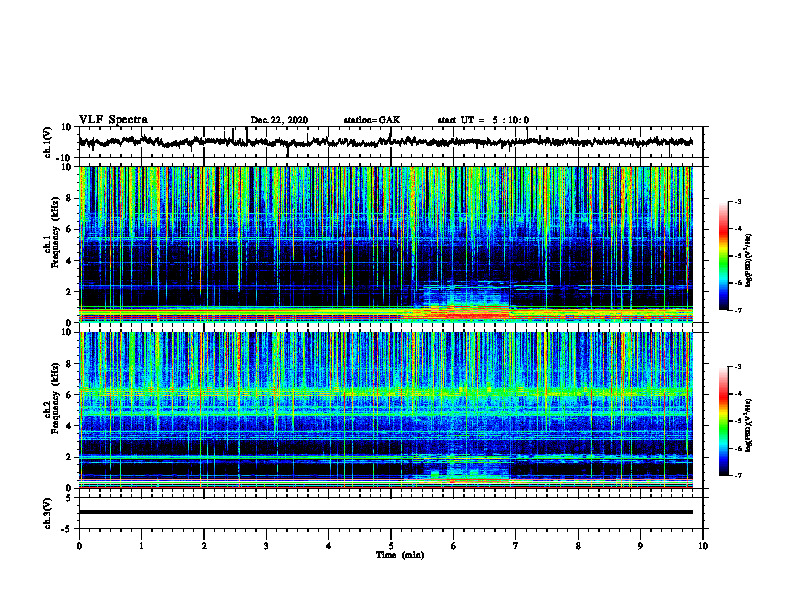Click ch.2 spectrogram "Frequency (kHz)" label

55,398
